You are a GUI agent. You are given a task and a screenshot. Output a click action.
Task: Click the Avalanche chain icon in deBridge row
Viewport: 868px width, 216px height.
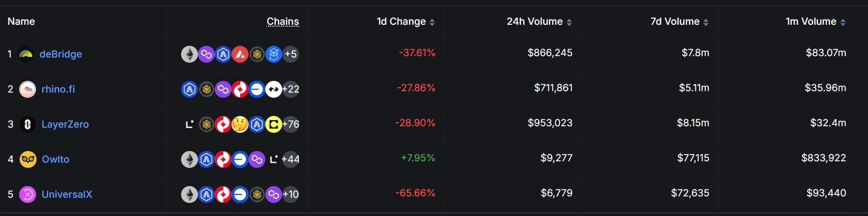tap(240, 54)
